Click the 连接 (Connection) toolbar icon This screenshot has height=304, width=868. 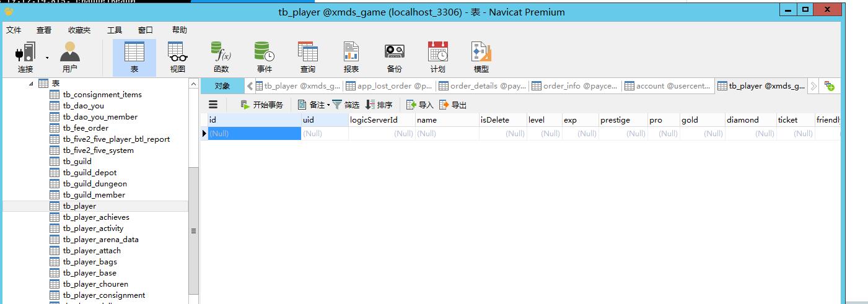click(25, 57)
